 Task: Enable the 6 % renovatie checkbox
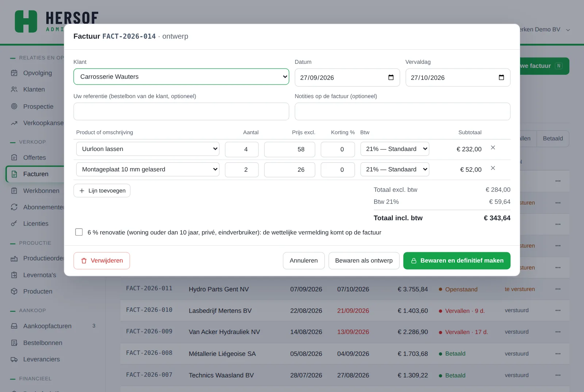coord(79,232)
